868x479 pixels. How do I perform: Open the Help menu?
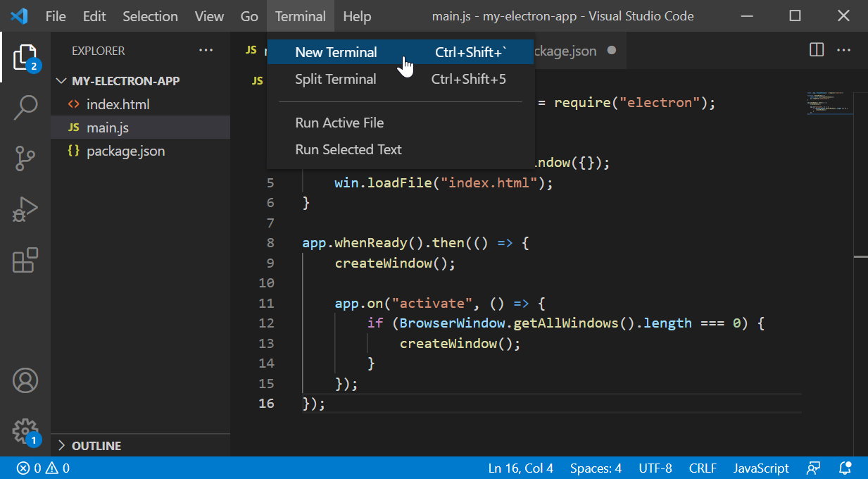coord(357,16)
